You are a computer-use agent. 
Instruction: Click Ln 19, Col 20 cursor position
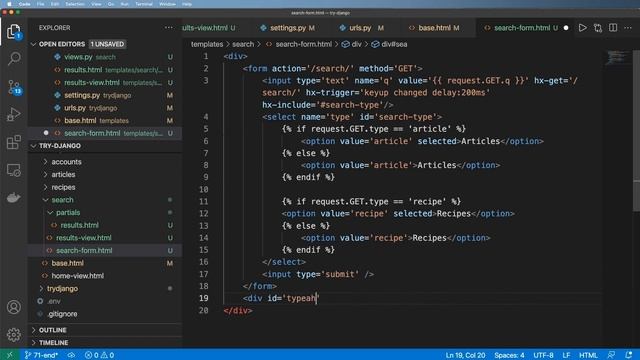(465, 355)
